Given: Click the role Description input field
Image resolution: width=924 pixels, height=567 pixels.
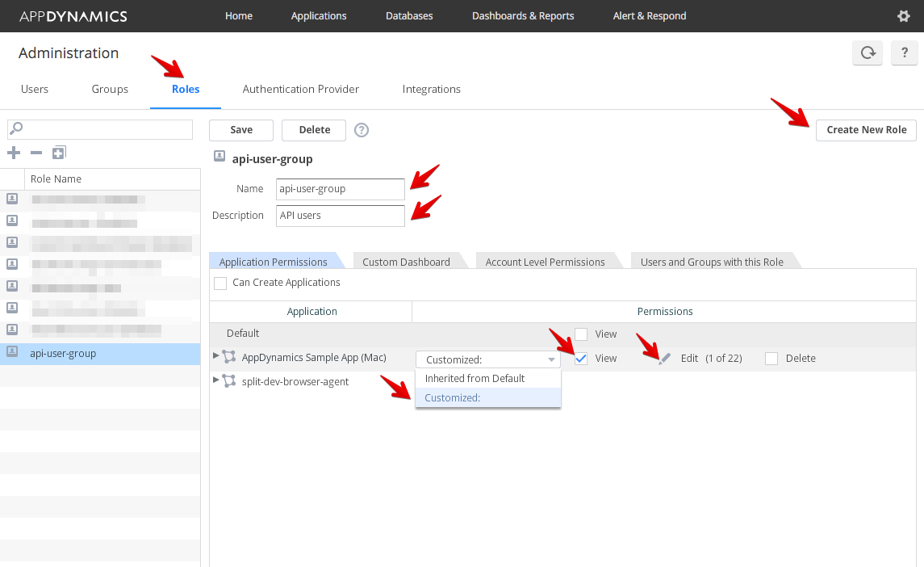Looking at the screenshot, I should coord(340,216).
